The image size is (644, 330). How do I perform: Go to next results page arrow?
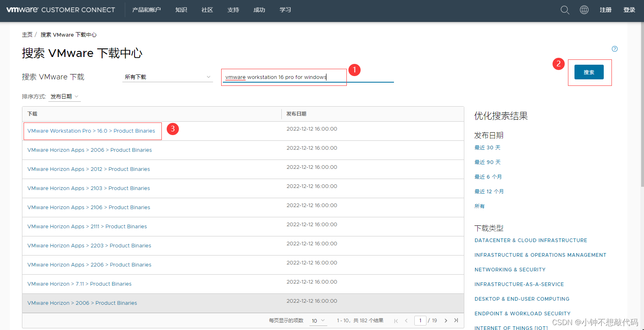pyautogui.click(x=446, y=321)
